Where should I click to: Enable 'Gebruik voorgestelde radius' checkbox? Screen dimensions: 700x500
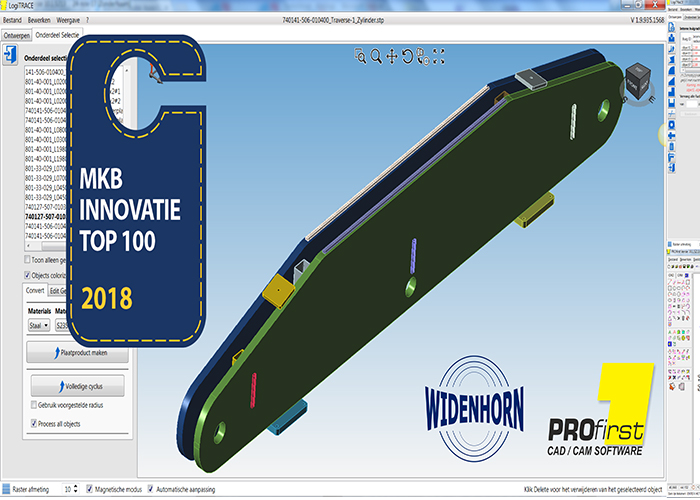pos(33,405)
